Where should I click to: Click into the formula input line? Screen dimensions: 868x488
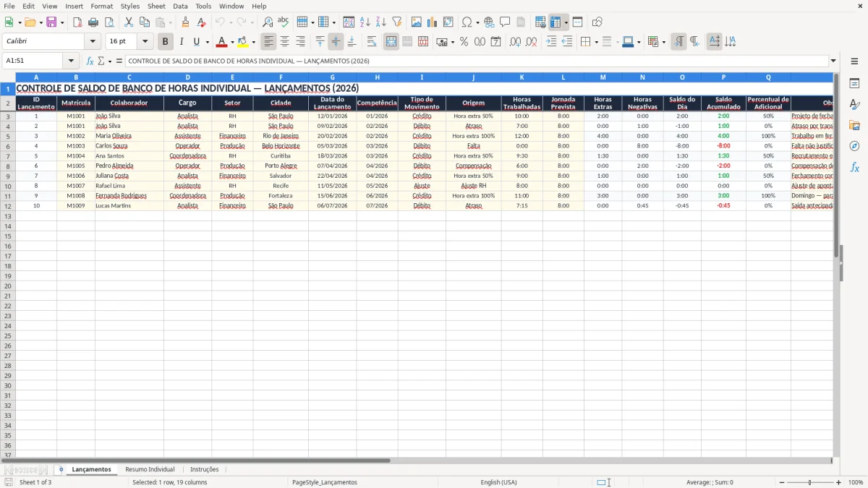[477, 61]
